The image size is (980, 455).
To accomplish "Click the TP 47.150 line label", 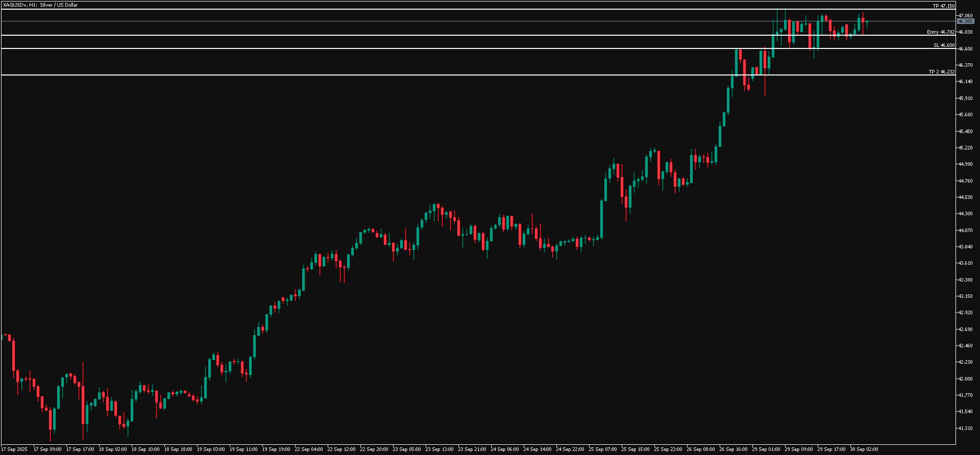I will click(943, 6).
